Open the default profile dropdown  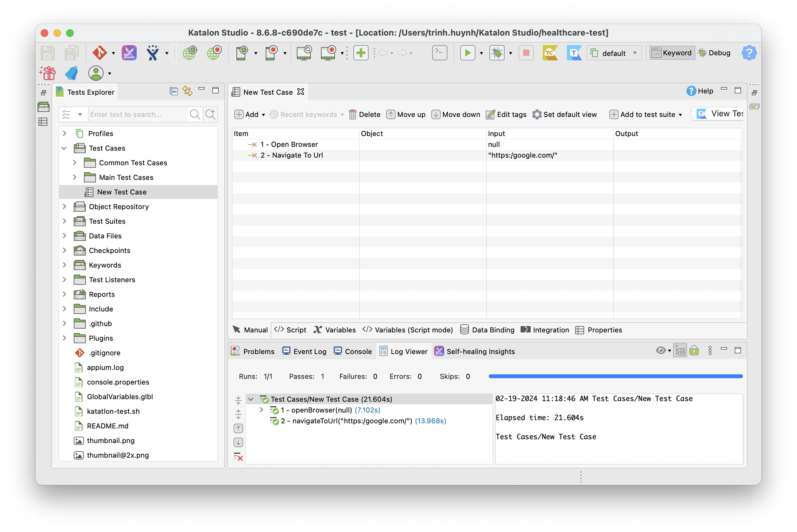coord(614,52)
